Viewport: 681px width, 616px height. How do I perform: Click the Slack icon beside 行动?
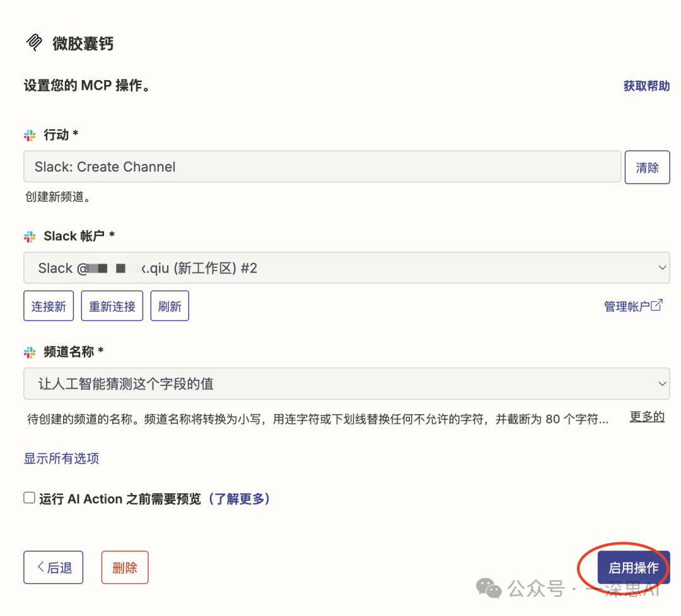click(30, 135)
